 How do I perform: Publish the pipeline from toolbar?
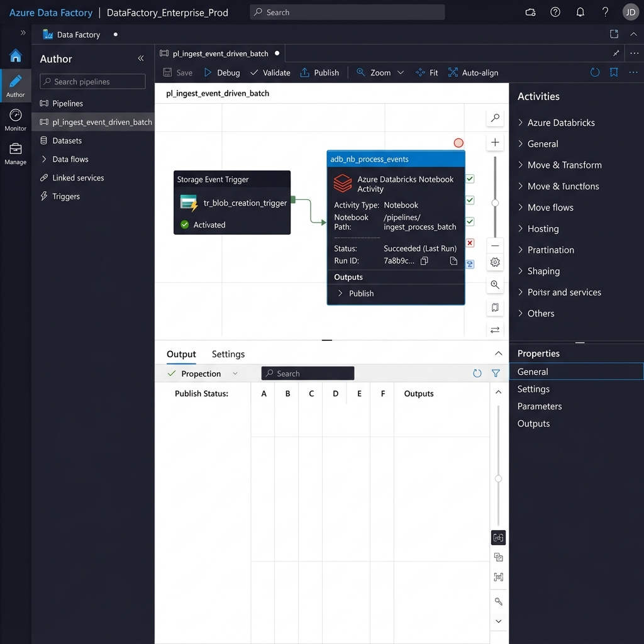(x=320, y=73)
